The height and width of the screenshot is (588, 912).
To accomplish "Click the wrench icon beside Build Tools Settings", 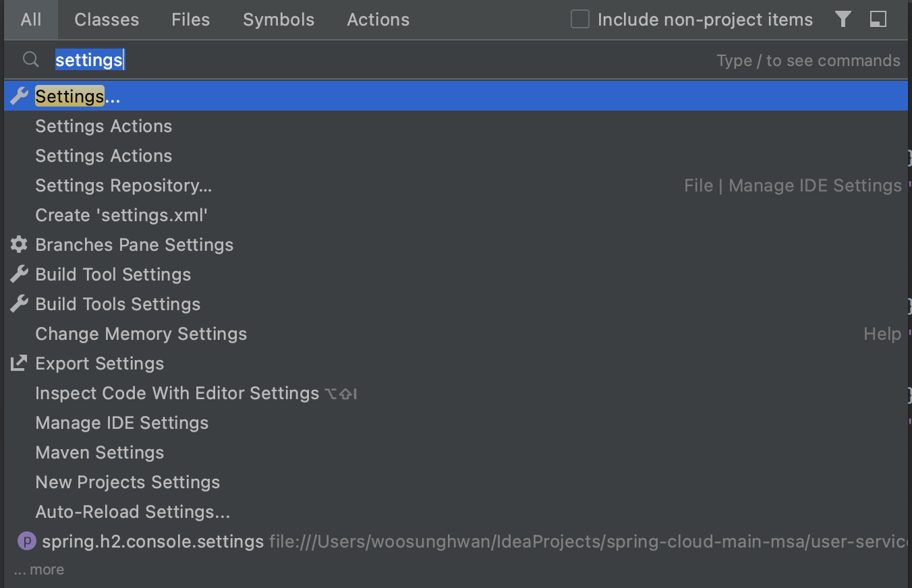I will (20, 304).
